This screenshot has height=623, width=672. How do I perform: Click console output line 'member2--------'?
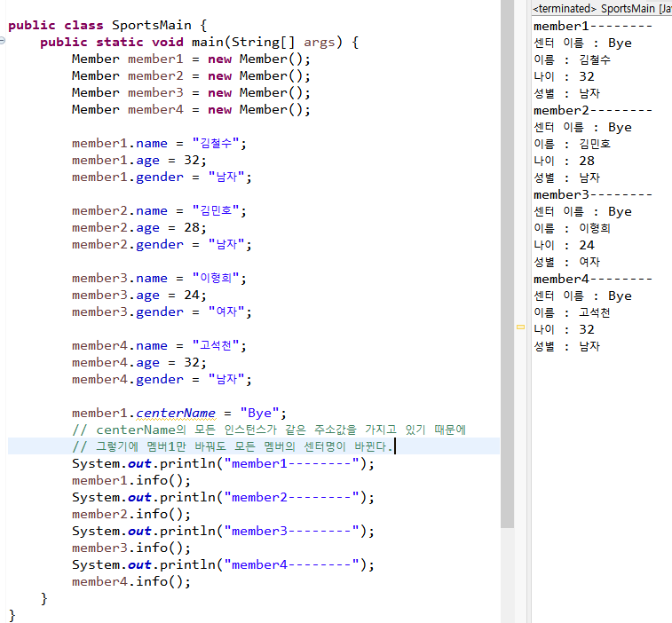click(593, 111)
